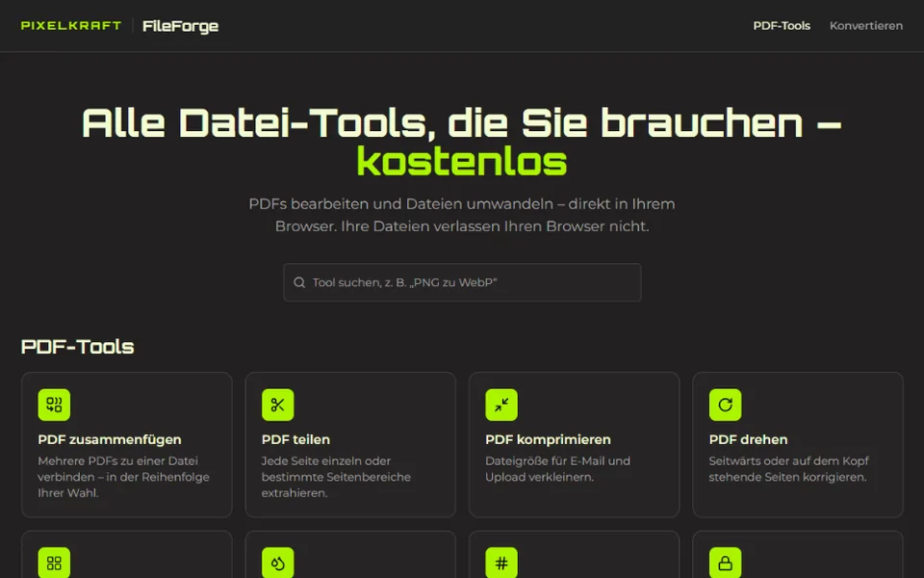Click description "Mehrere PDFs zu einer Datei"

pyautogui.click(x=117, y=460)
